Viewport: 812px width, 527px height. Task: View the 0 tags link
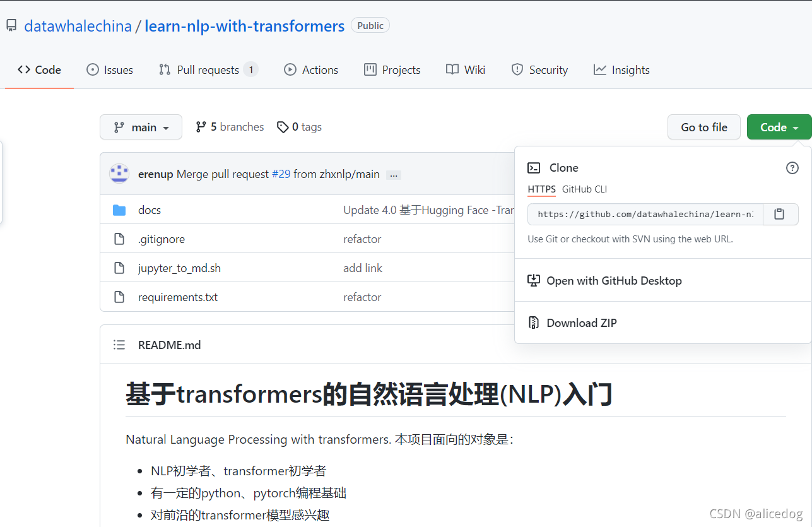pyautogui.click(x=299, y=127)
